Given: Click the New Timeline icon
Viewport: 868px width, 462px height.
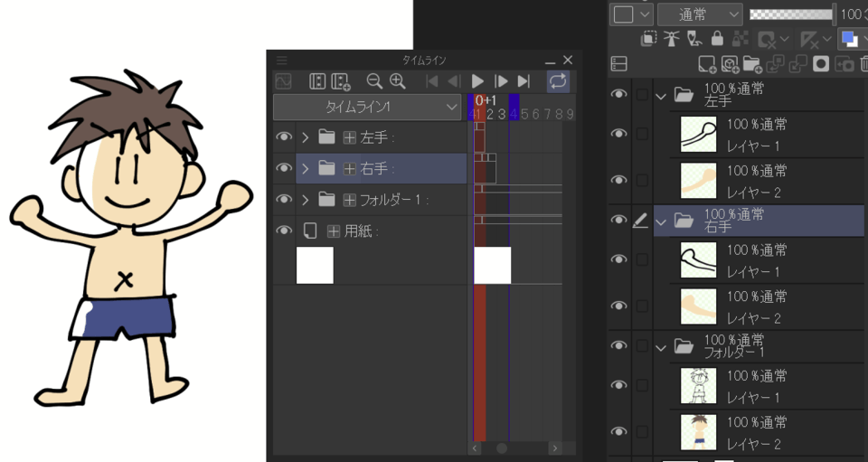Looking at the screenshot, I should tap(341, 81).
